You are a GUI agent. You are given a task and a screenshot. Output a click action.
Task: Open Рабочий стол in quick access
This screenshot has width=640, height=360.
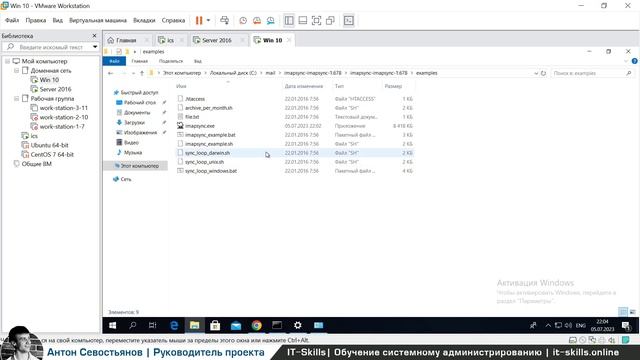point(140,102)
